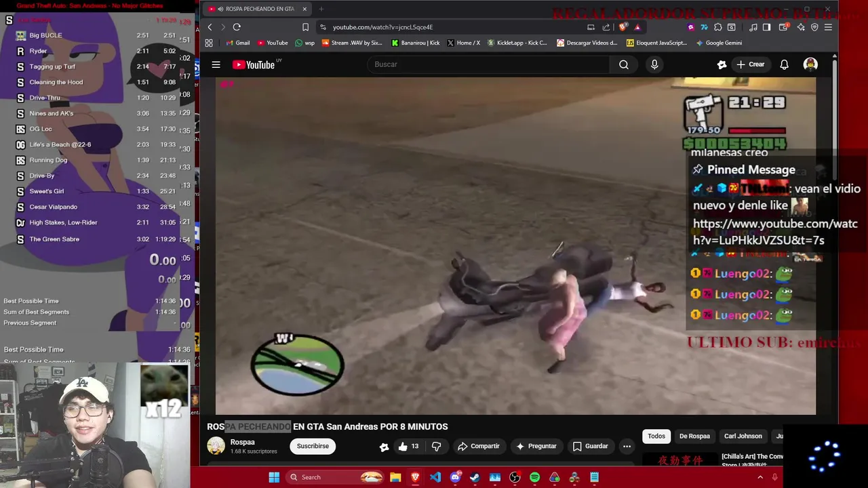Click the Brave Rewards triangle icon

637,27
